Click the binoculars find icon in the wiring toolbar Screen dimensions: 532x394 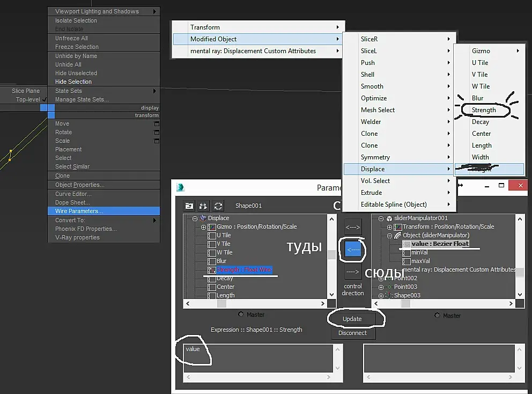coord(203,206)
